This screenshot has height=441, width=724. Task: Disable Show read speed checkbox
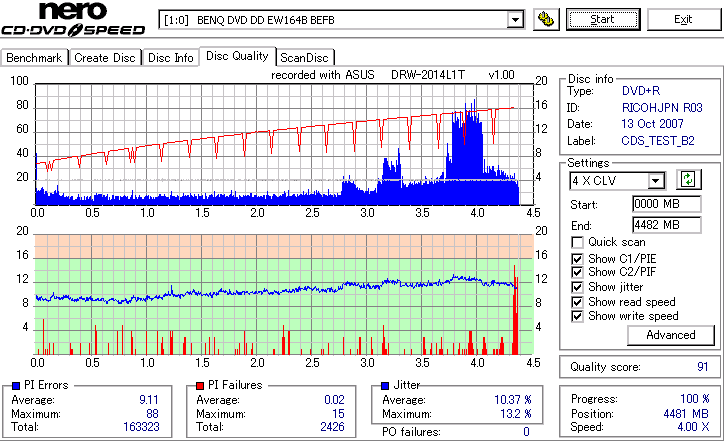point(577,302)
